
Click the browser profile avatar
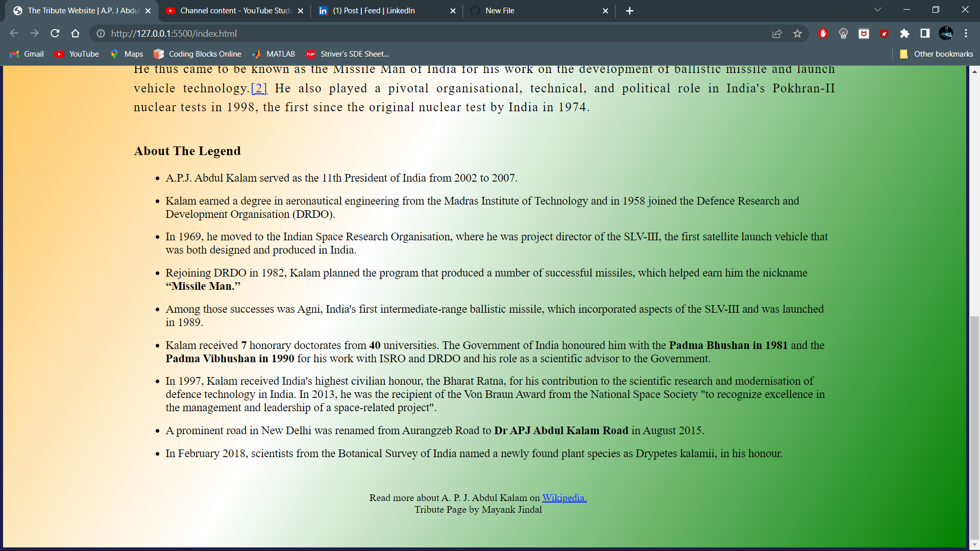click(x=946, y=34)
